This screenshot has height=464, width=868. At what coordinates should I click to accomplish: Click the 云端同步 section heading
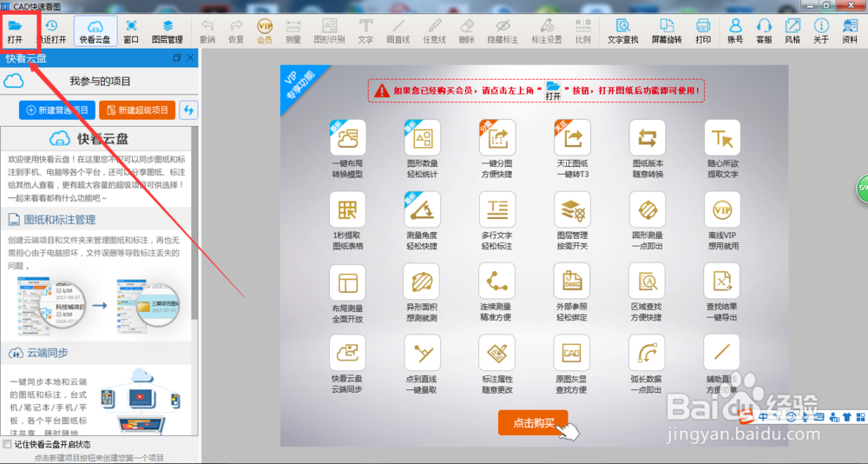point(48,353)
